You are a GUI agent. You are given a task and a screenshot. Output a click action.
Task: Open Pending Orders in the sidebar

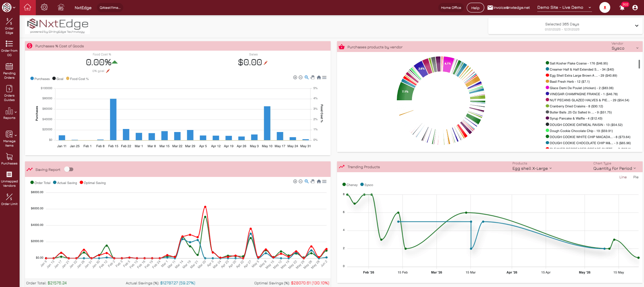(x=9, y=71)
